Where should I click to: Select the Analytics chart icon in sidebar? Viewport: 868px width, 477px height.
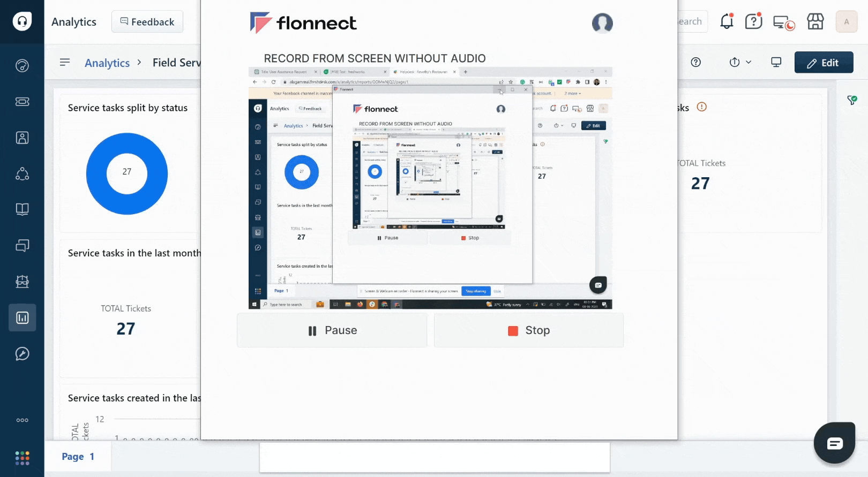tap(22, 317)
